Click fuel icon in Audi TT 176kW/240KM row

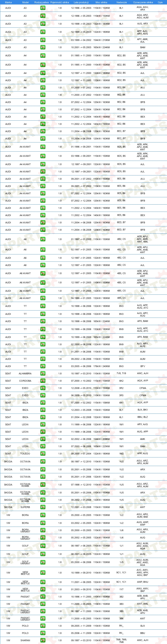43,366
